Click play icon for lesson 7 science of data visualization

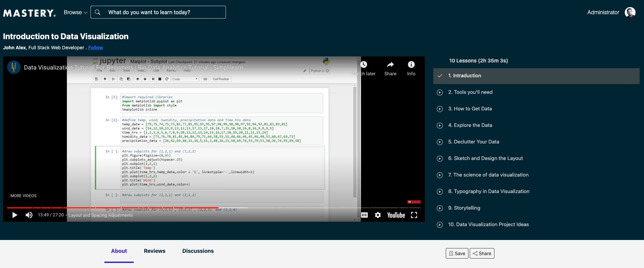(x=440, y=175)
